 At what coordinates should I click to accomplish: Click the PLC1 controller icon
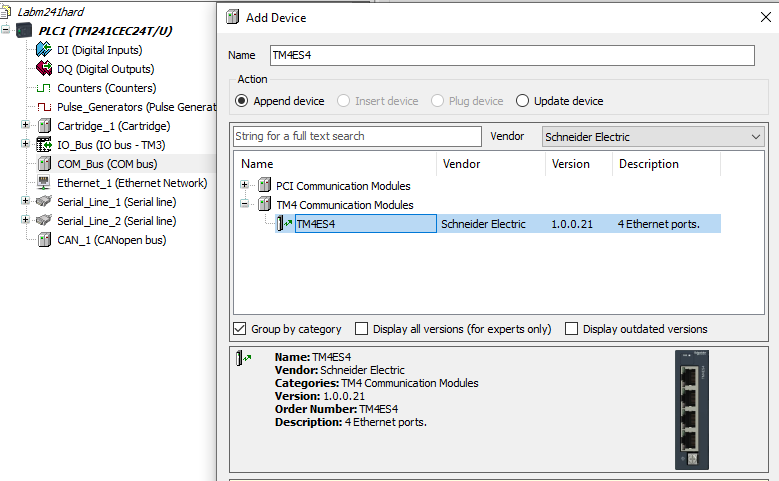coord(24,31)
